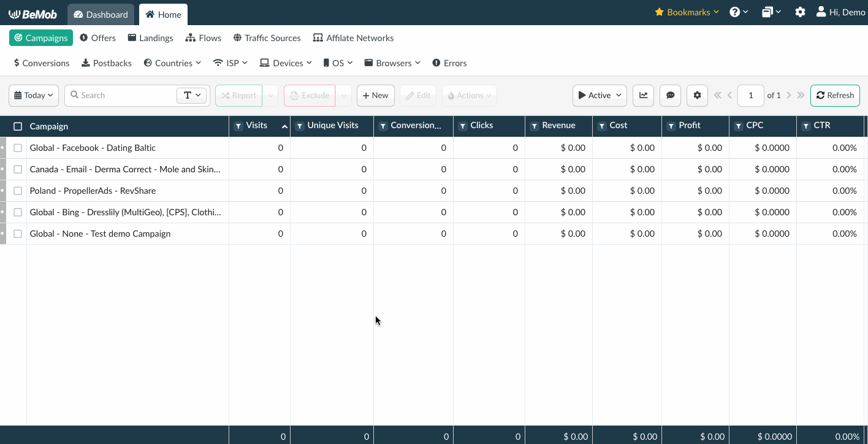This screenshot has height=444, width=868.
Task: Click the Edit button
Action: [x=417, y=95]
